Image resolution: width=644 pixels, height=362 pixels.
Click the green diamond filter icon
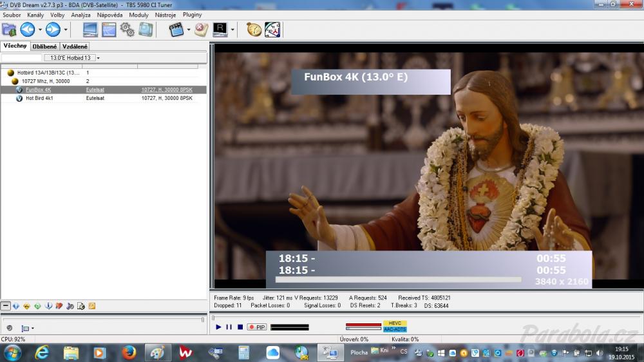[37, 306]
